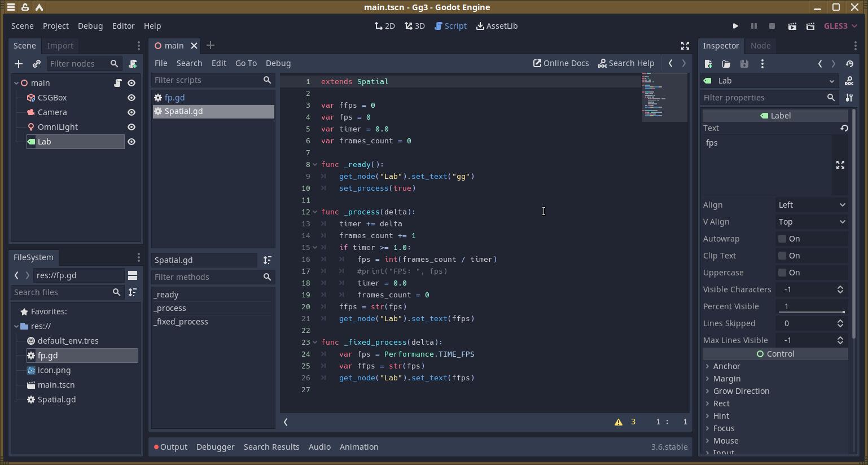Toggle distraction-free mode fullscreen icon
This screenshot has width=868, height=465.
[x=685, y=46]
